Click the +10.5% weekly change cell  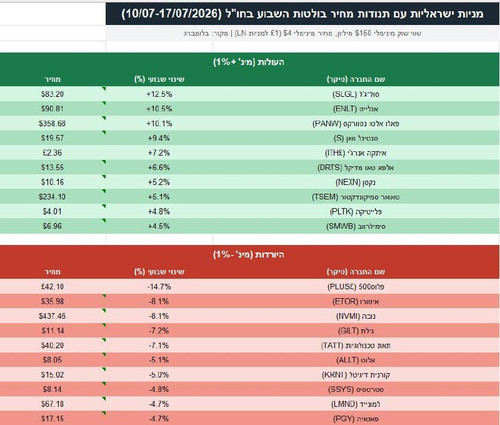coord(159,109)
